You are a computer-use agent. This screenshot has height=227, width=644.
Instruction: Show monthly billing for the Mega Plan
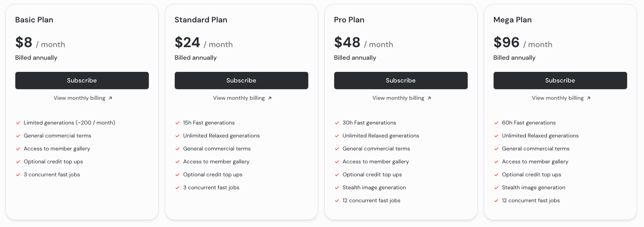pyautogui.click(x=558, y=98)
